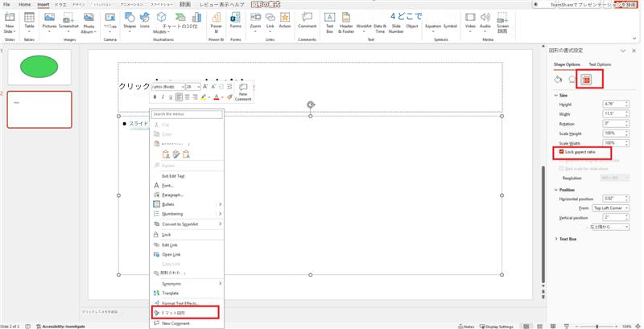Select the Effects pentagon icon in pane
Screen dimensions: 644x329
click(572, 80)
